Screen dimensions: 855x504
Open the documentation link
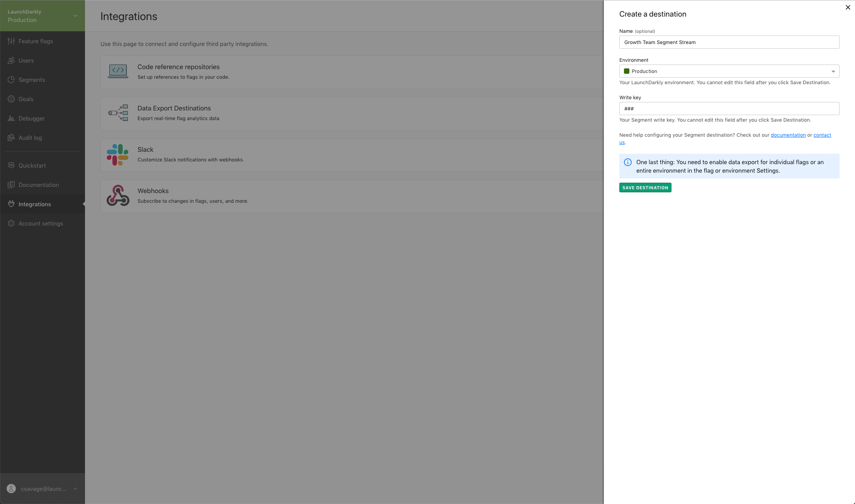788,135
